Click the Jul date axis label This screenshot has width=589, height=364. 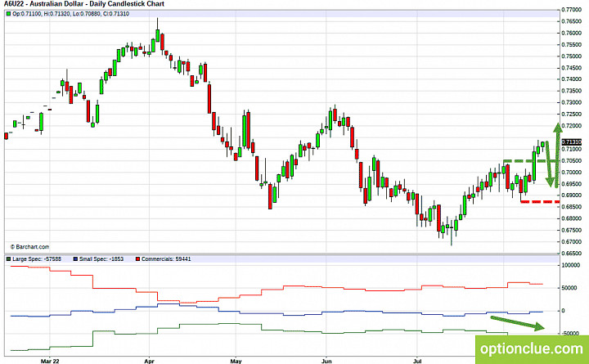pos(417,361)
